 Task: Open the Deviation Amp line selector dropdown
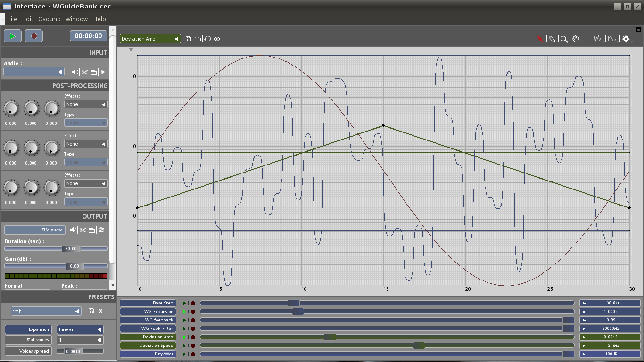pyautogui.click(x=150, y=39)
